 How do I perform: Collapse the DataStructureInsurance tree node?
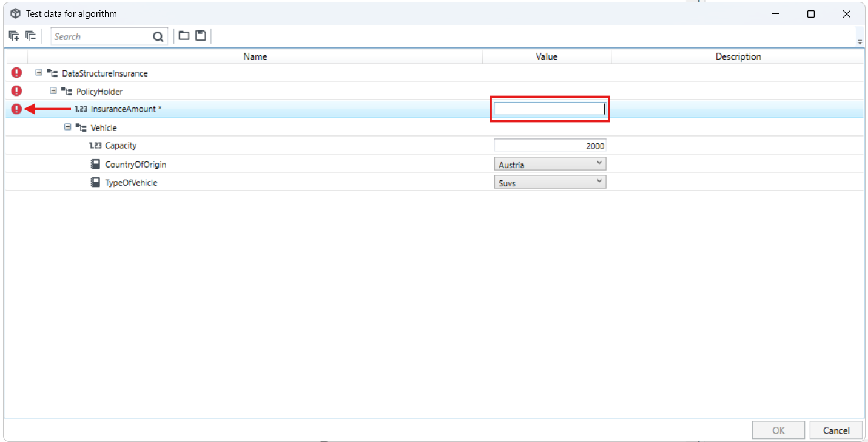[x=39, y=72]
